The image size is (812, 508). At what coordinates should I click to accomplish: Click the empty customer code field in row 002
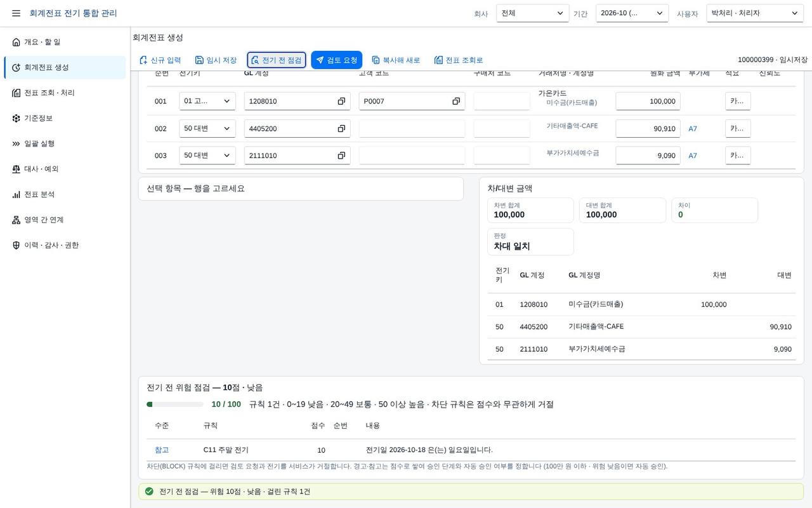412,129
